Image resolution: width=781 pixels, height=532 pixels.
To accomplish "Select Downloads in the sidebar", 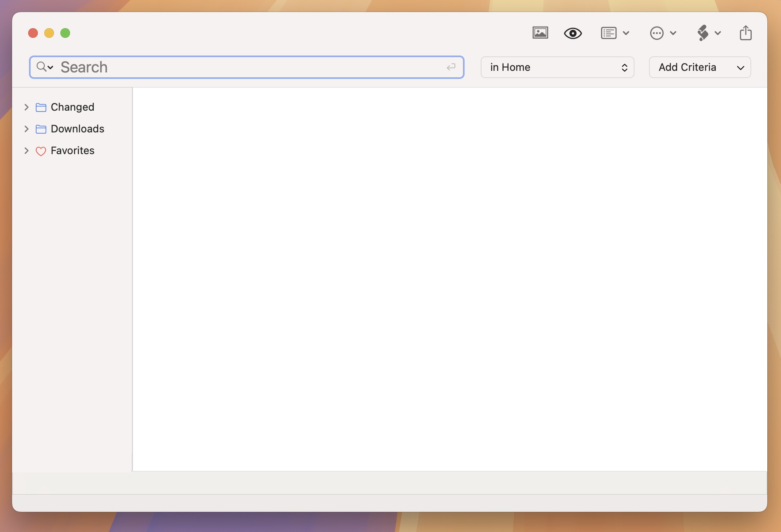I will 77,129.
